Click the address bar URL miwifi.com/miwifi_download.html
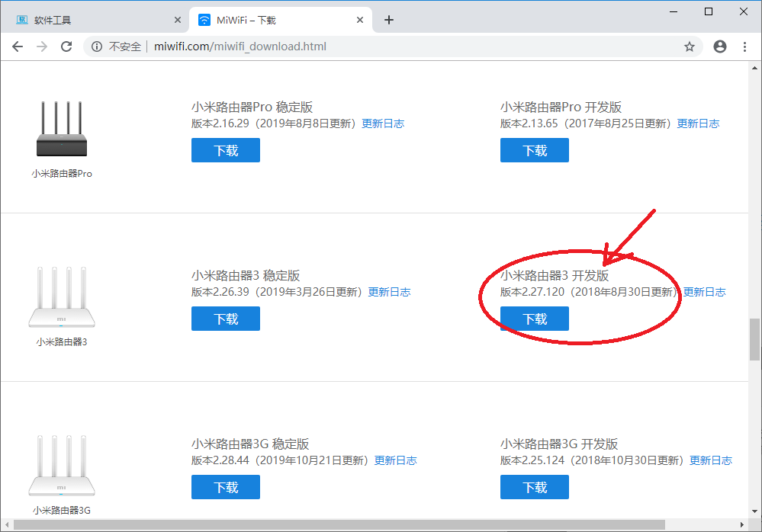This screenshot has width=762, height=532. [240, 46]
